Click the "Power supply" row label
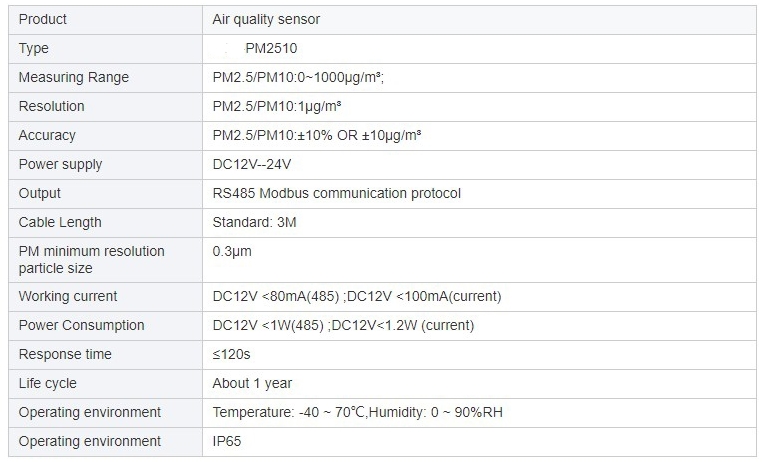Viewport: 766px width, 462px height. pos(61,164)
